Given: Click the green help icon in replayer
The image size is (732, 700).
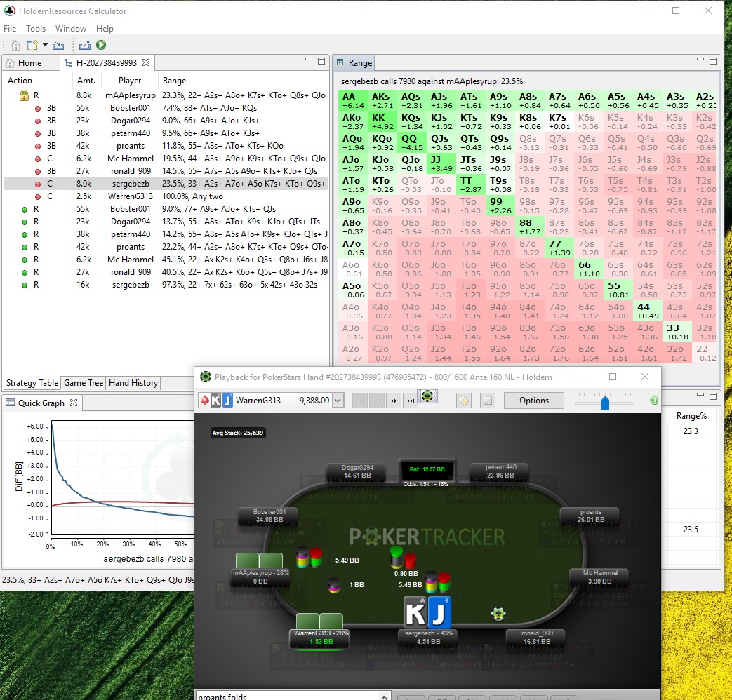Looking at the screenshot, I should point(654,400).
